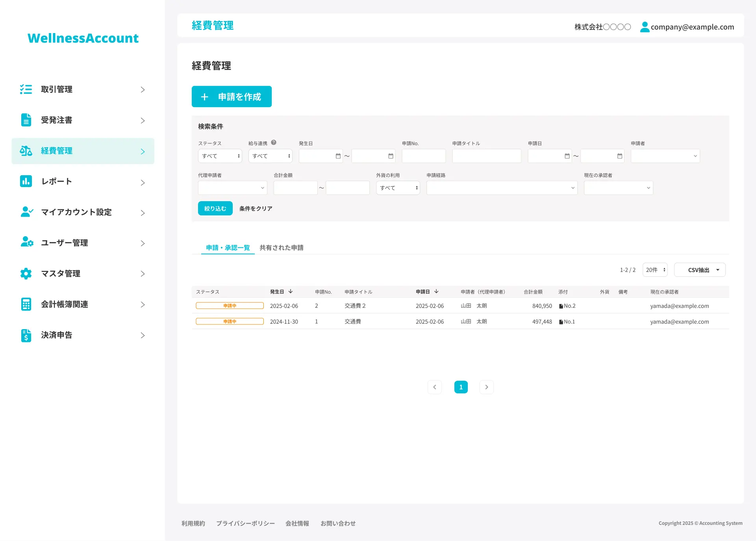Screen dimensions: 756x541
Task: Click the 会計帳簿関連 calculator icon
Action: 26,304
